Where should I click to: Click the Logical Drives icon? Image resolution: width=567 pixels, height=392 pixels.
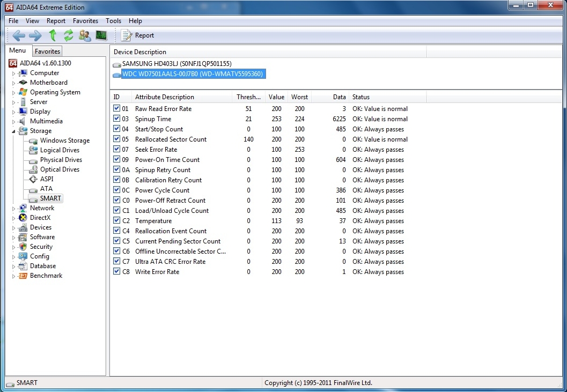point(33,150)
